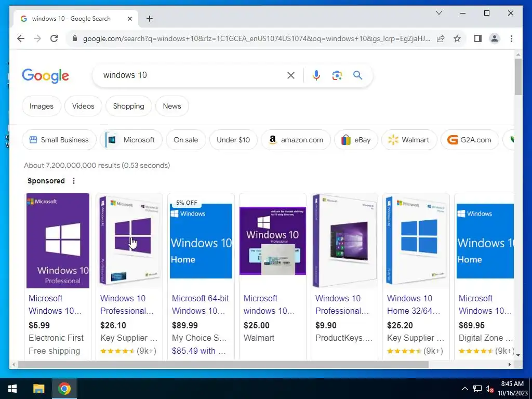This screenshot has width=532, height=399.
Task: Open the '5% OFF' Windows 10 Home image
Action: coord(201,241)
